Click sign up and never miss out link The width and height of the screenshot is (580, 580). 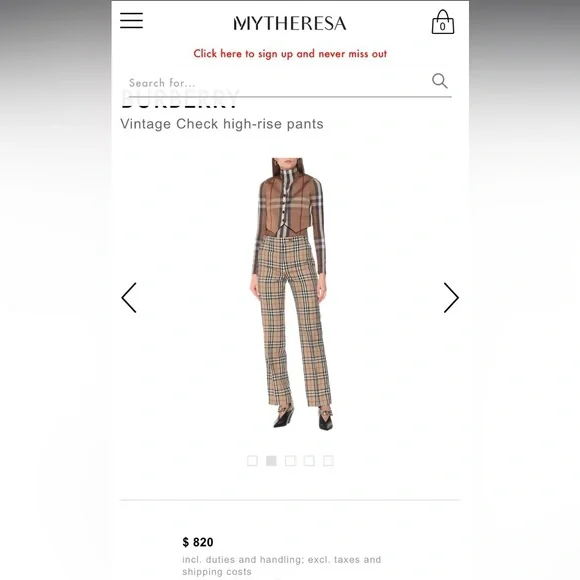coord(290,54)
